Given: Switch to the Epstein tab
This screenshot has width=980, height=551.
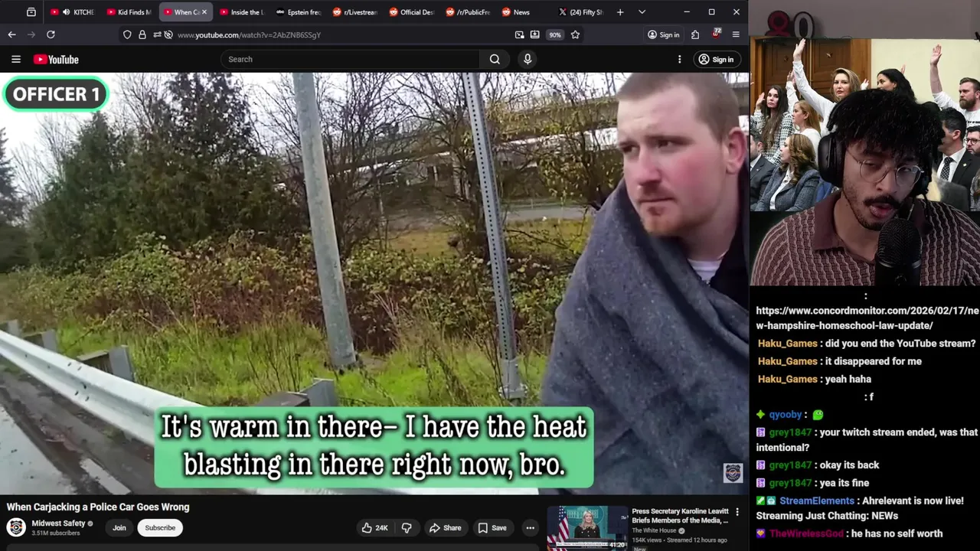Looking at the screenshot, I should coord(299,12).
